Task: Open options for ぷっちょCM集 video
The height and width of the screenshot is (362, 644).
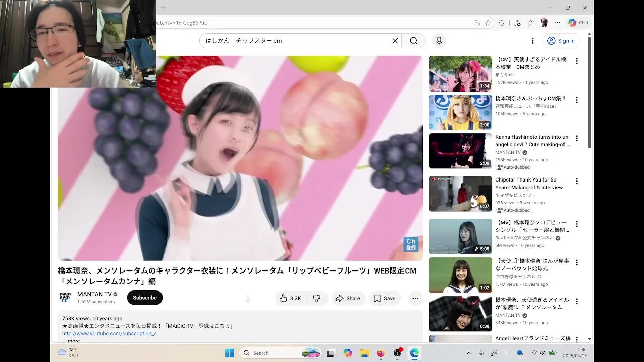Action: 577,100
